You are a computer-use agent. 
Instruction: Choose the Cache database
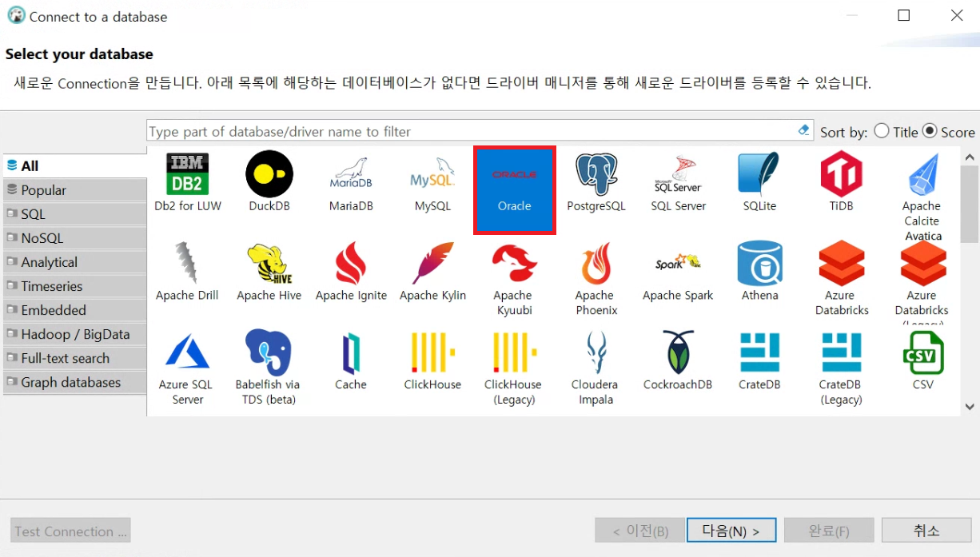pos(351,361)
